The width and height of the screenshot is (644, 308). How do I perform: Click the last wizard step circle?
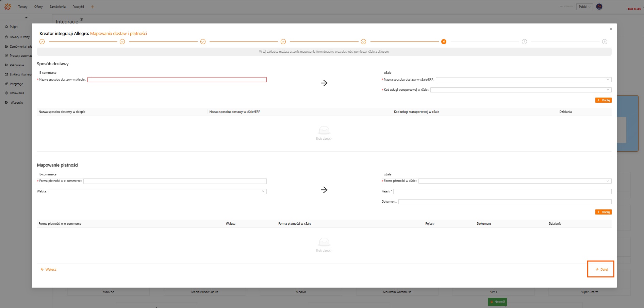[x=604, y=42]
